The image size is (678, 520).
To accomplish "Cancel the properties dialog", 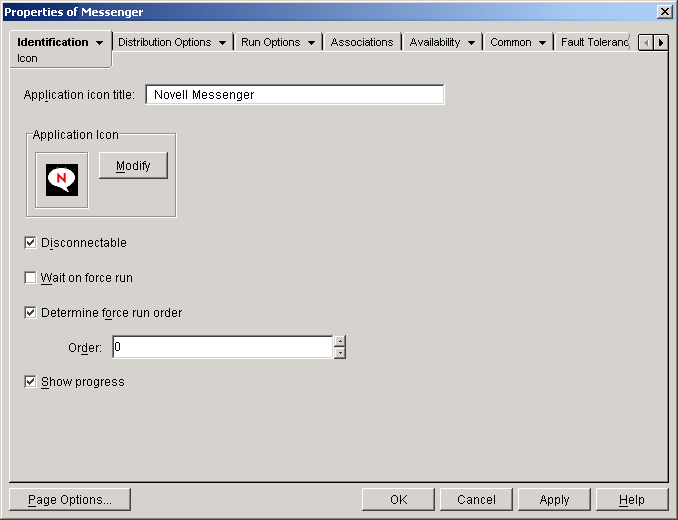I will point(476,500).
